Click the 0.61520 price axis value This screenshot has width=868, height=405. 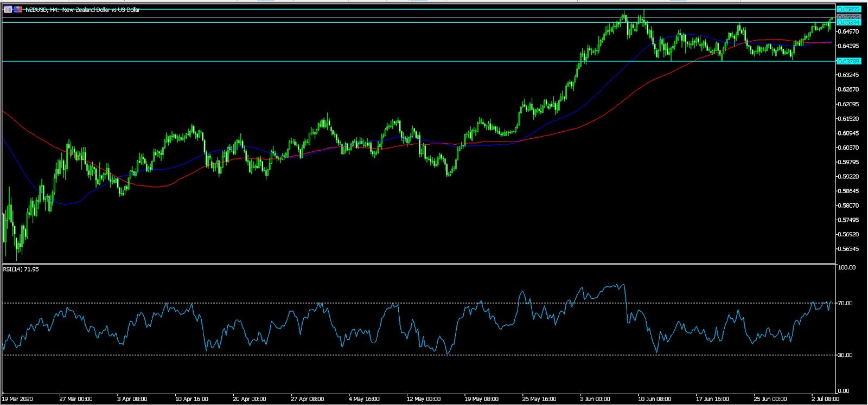coord(848,119)
